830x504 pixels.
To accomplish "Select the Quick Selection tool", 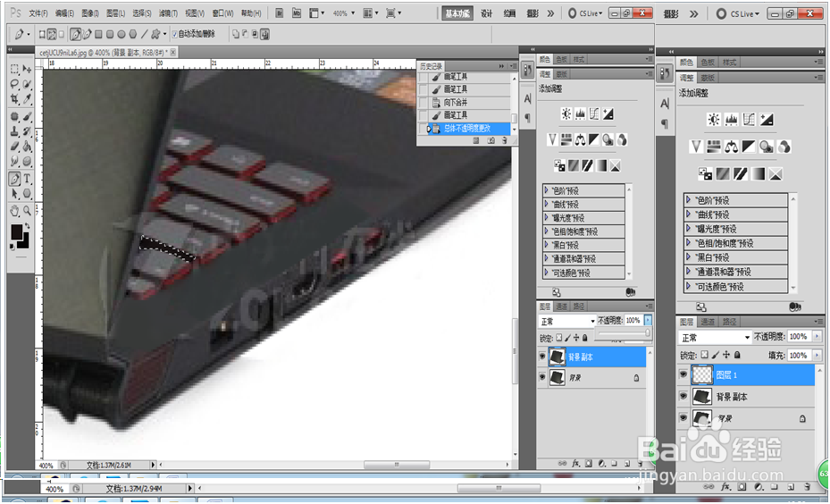I will click(x=27, y=84).
